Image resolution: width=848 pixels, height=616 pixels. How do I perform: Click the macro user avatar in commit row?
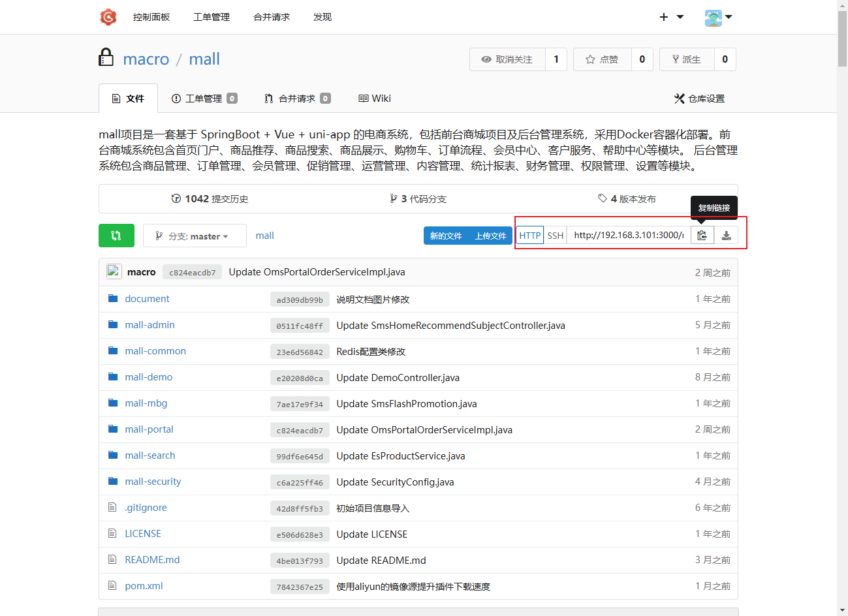tap(114, 272)
